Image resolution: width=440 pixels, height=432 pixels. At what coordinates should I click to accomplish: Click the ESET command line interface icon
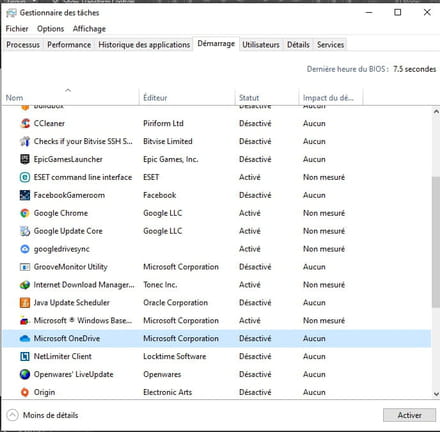coord(25,177)
